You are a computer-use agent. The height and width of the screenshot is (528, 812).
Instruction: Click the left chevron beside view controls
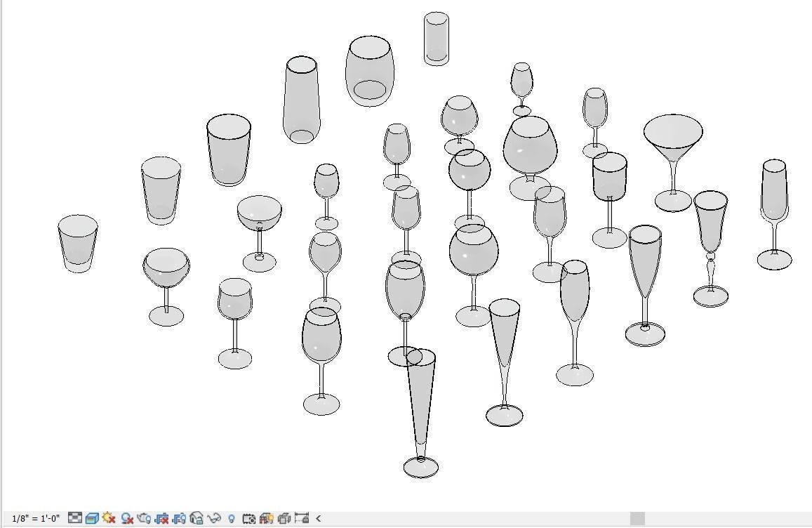click(318, 518)
